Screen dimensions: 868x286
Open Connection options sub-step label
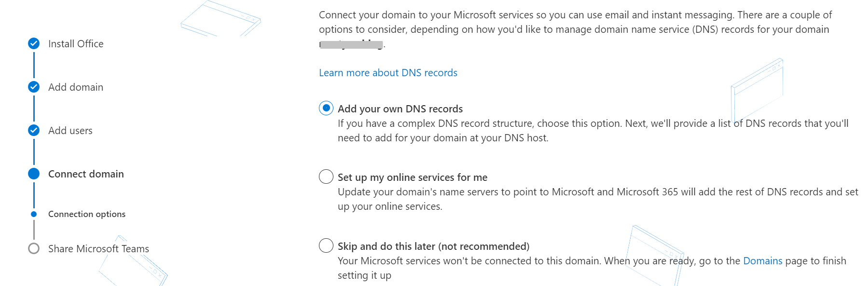click(87, 214)
